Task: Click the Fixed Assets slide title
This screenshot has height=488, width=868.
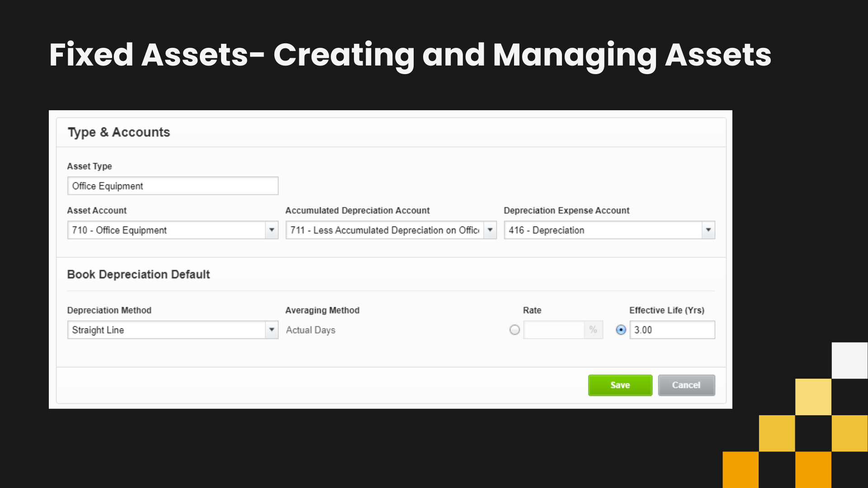Action: (x=410, y=55)
